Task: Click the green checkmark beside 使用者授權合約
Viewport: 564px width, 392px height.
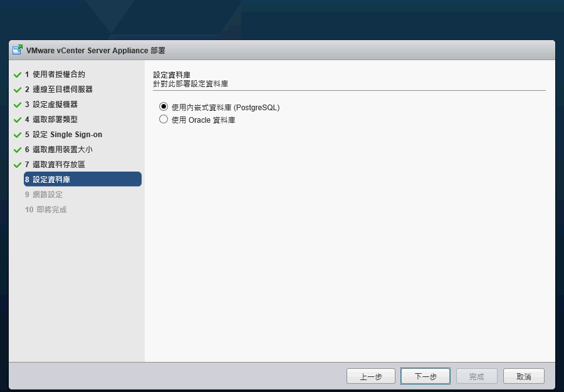Action: point(18,75)
